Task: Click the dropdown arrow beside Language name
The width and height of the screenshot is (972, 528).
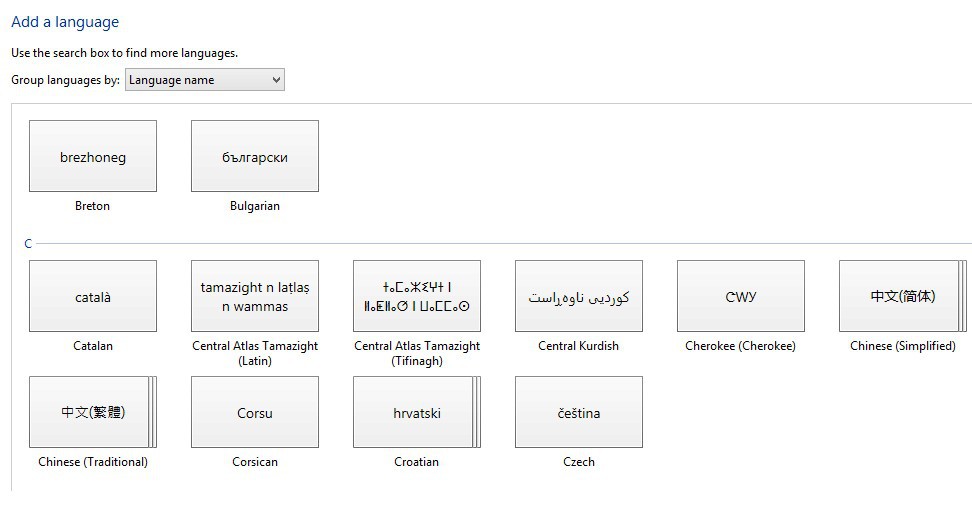Action: pos(276,80)
